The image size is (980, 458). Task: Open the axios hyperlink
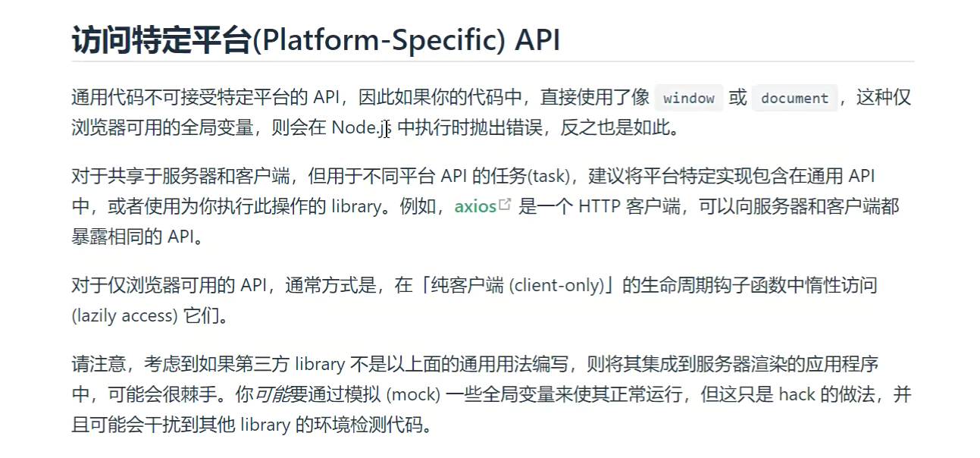pos(475,206)
